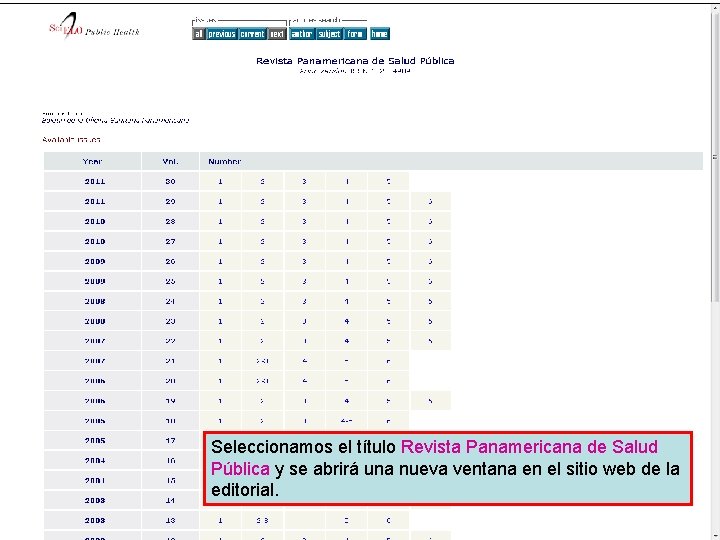Open issue number 3 of volume 27
Image resolution: width=720 pixels, height=540 pixels.
(x=304, y=242)
